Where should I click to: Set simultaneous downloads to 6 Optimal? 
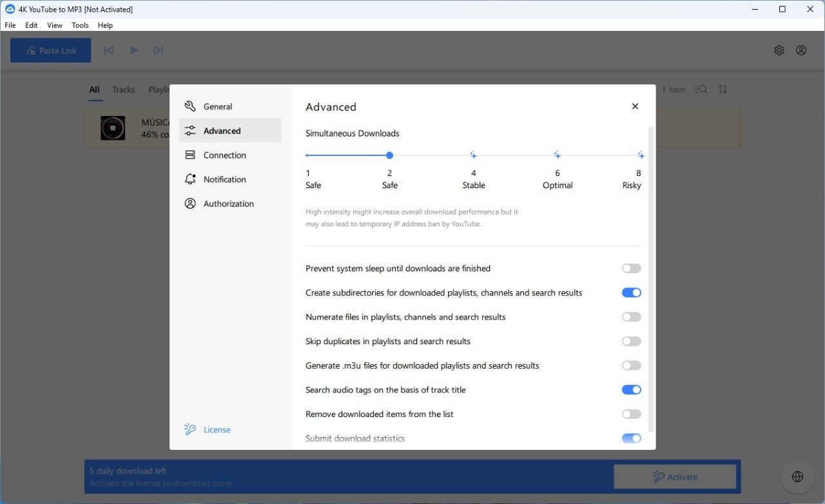point(557,155)
